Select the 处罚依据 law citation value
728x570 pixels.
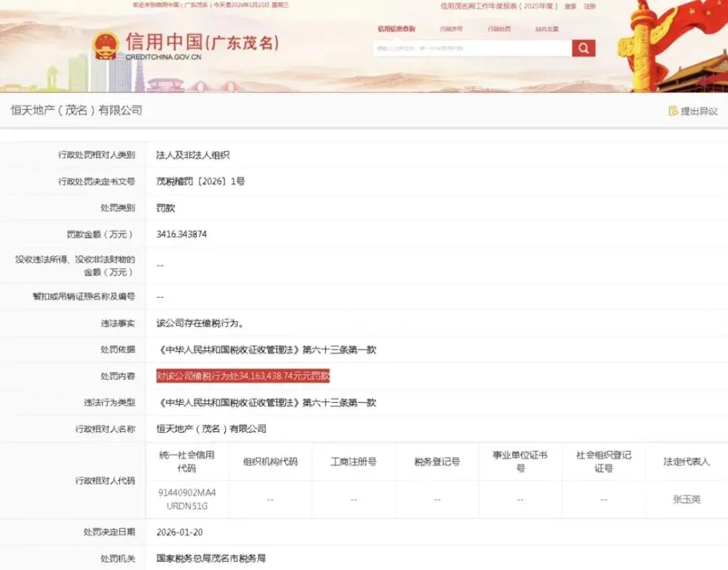click(266, 350)
